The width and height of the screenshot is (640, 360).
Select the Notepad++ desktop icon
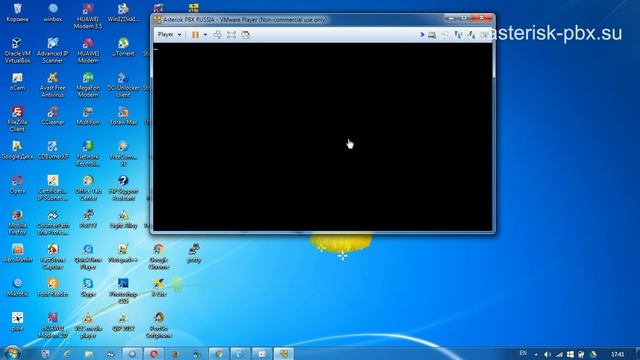point(123,253)
